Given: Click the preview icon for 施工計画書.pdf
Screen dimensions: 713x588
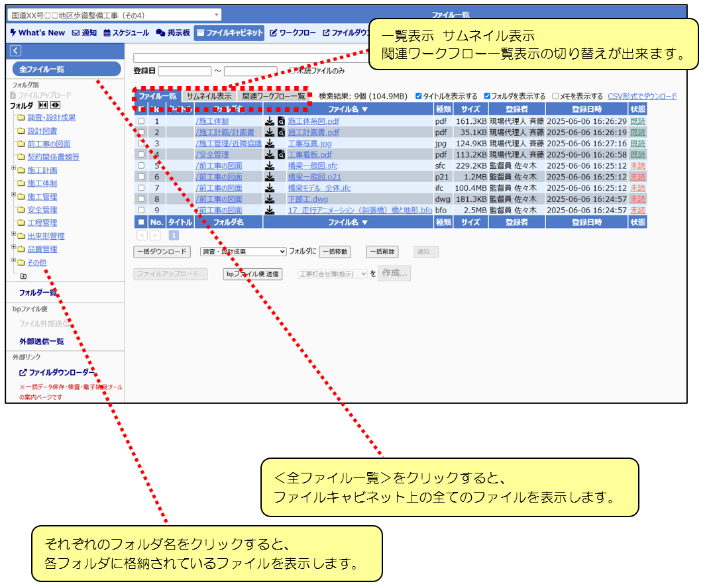Looking at the screenshot, I should (281, 132).
